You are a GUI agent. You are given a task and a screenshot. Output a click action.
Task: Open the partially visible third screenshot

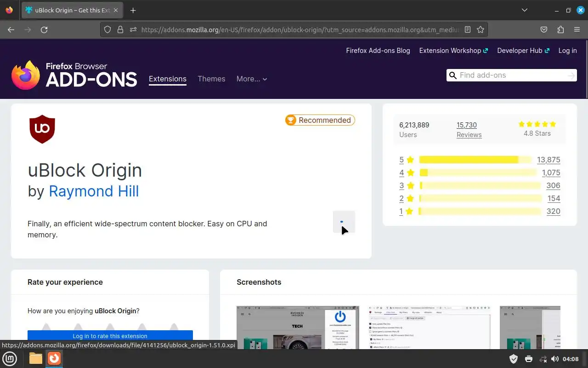(530, 328)
